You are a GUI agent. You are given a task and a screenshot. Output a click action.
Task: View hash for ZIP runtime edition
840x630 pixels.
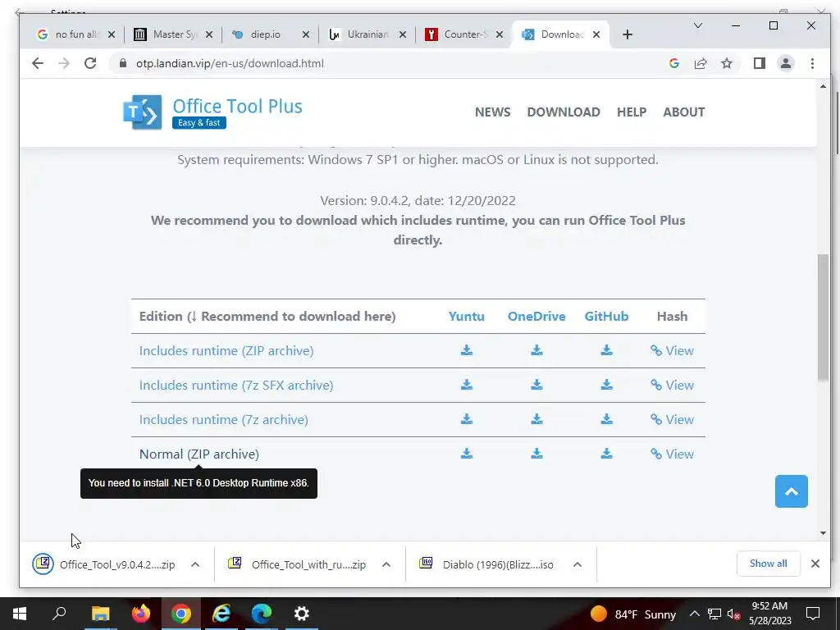pos(672,351)
